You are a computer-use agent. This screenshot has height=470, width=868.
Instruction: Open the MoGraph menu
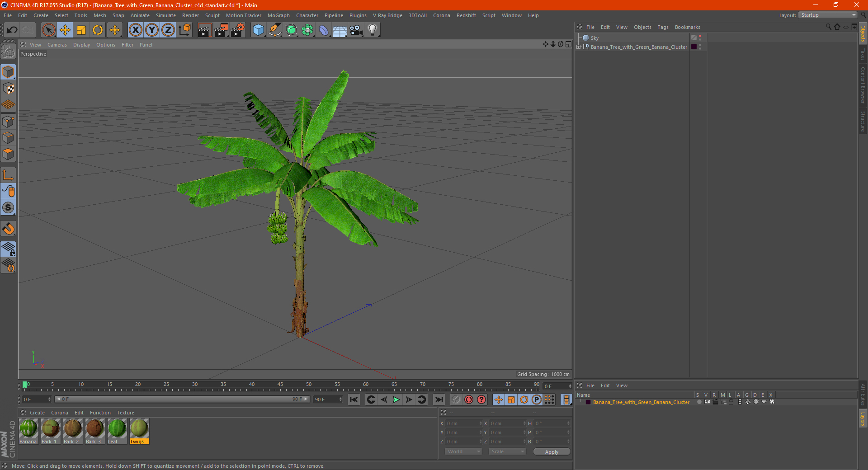pyautogui.click(x=278, y=15)
